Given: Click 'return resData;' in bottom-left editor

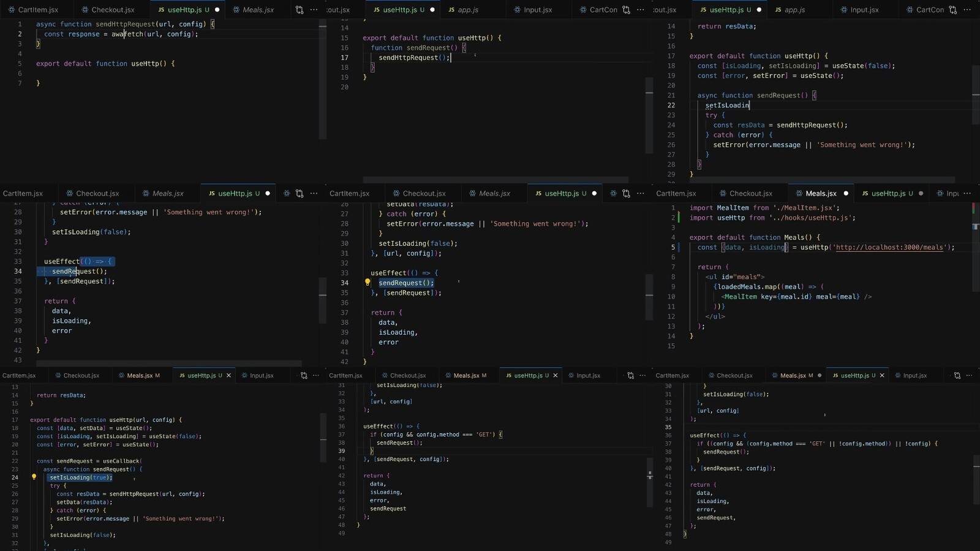Looking at the screenshot, I should tap(61, 395).
